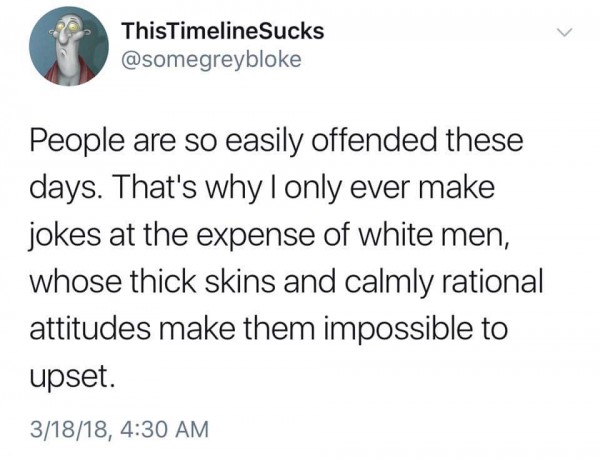Click the word 'upset.' in tweet

point(72,377)
